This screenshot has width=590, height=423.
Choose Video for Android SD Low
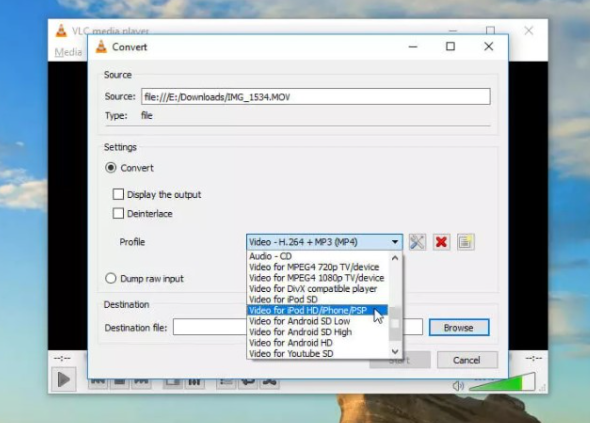(x=318, y=321)
